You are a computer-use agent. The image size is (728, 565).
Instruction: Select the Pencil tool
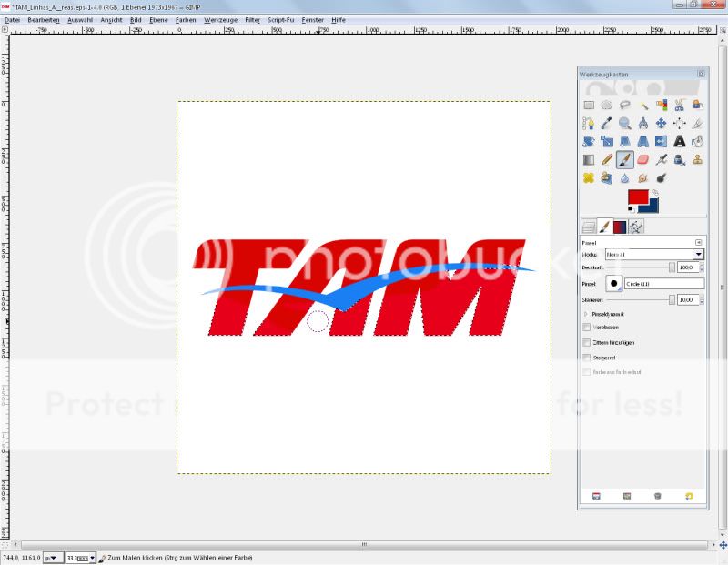coord(607,159)
